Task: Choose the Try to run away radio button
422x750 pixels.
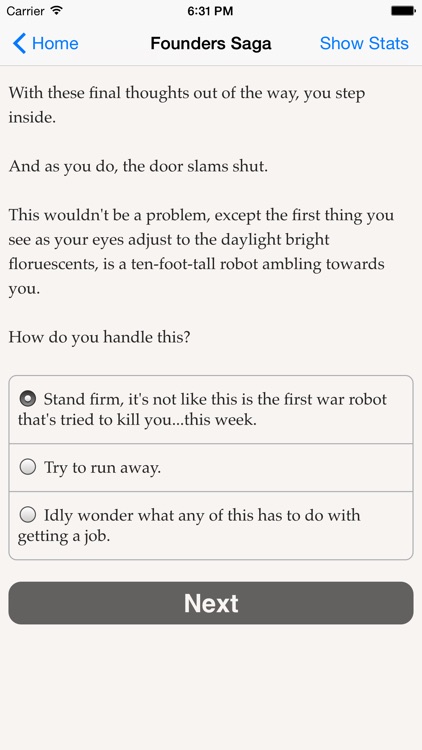Action: pyautogui.click(x=28, y=467)
